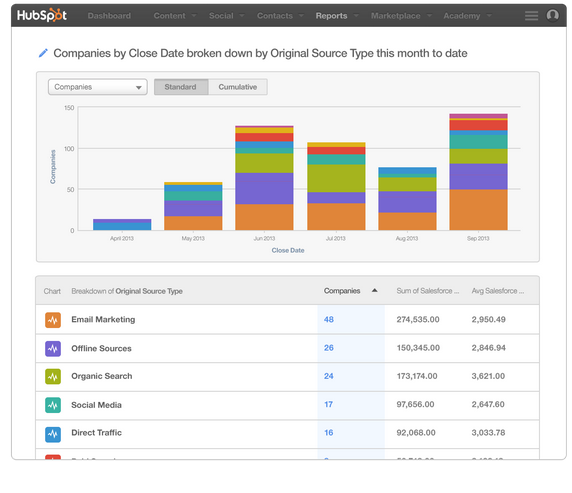Open the Social menu
Viewport: 572px width, 493px height.
(221, 16)
